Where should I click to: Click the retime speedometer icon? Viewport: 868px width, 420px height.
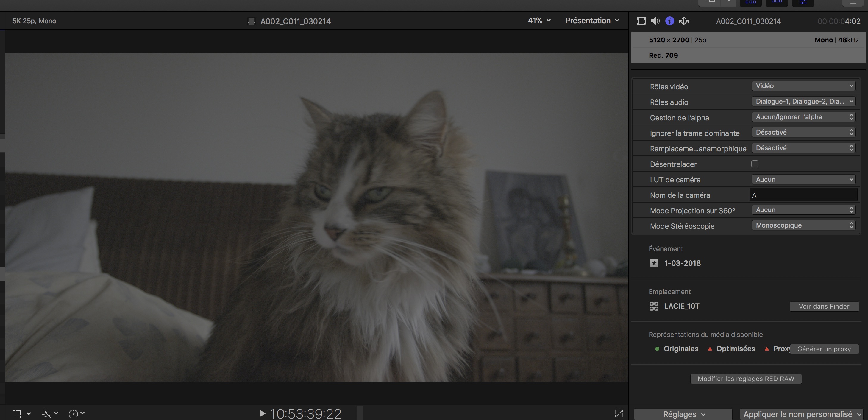(73, 413)
